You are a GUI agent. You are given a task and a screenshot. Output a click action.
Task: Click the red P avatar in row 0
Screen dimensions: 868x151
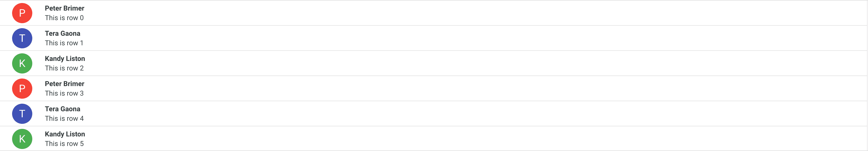pyautogui.click(x=22, y=13)
